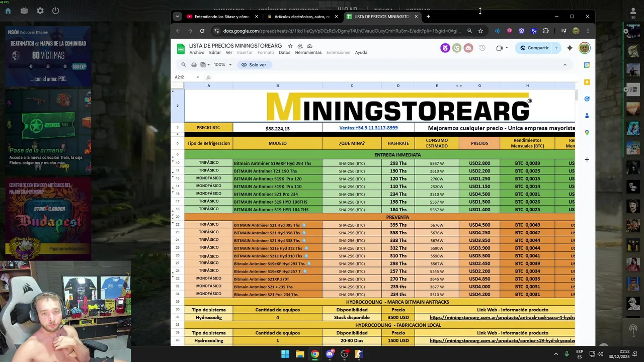Click the Windows Start button
Screen dimensions: 644x362
point(285,354)
